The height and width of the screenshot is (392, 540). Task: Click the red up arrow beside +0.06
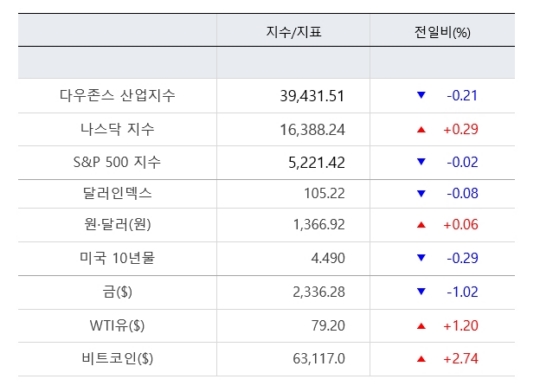pyautogui.click(x=421, y=225)
